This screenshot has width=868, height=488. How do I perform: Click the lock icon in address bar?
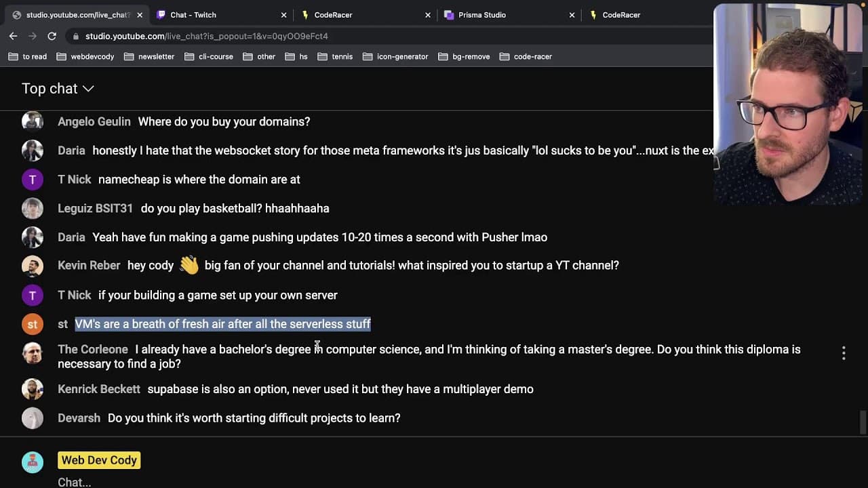[x=76, y=36]
